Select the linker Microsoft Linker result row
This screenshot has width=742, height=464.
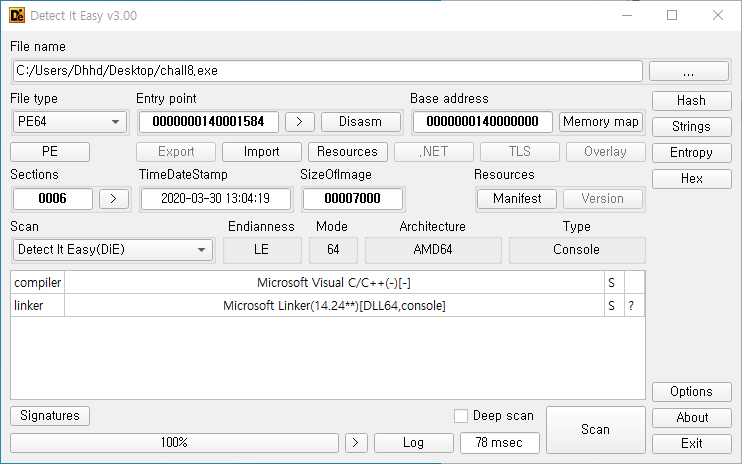334,306
